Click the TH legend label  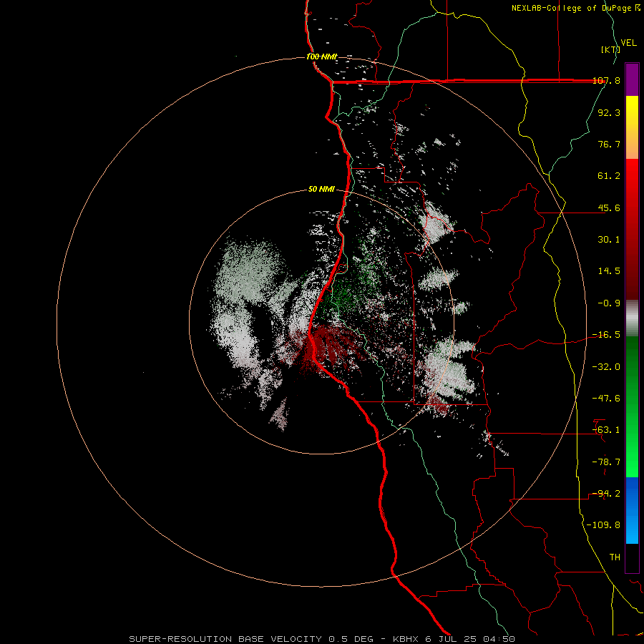tap(615, 557)
